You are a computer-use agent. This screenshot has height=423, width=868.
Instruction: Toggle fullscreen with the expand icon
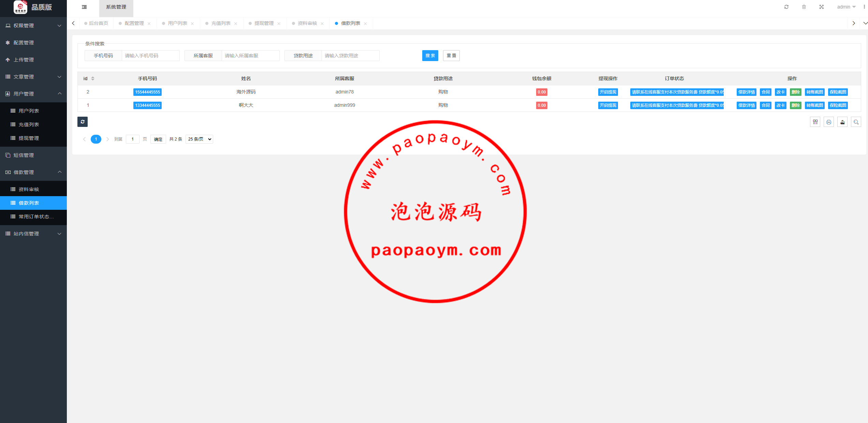tap(822, 7)
